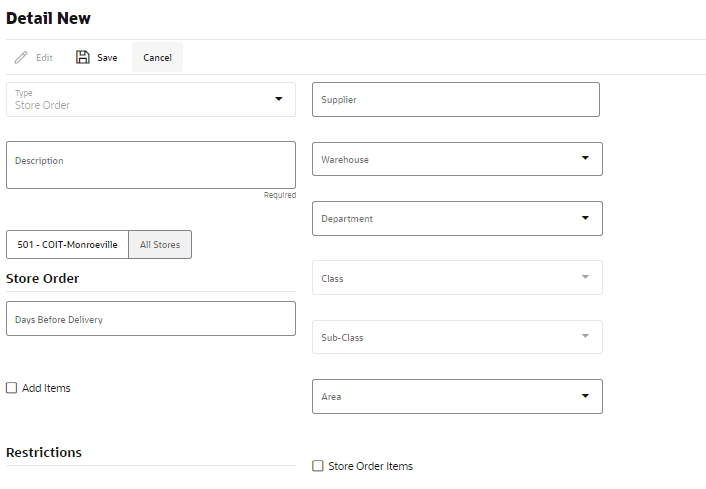
Task: Click the Store Order section heading
Action: tap(42, 278)
